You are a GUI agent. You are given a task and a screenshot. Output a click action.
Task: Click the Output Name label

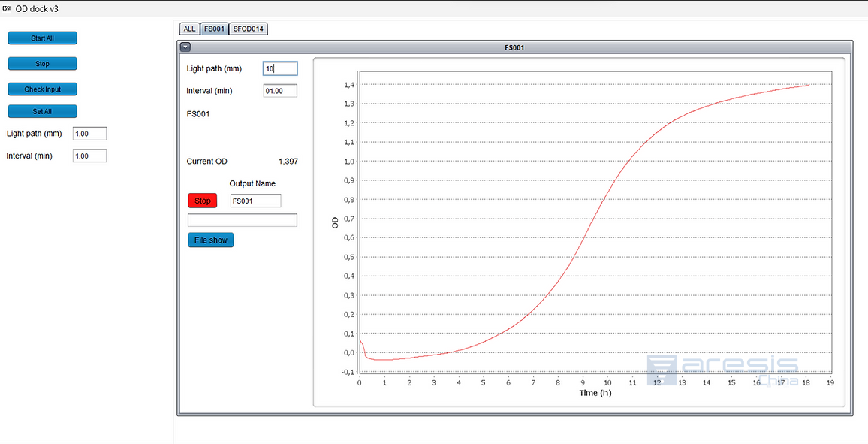coord(252,184)
